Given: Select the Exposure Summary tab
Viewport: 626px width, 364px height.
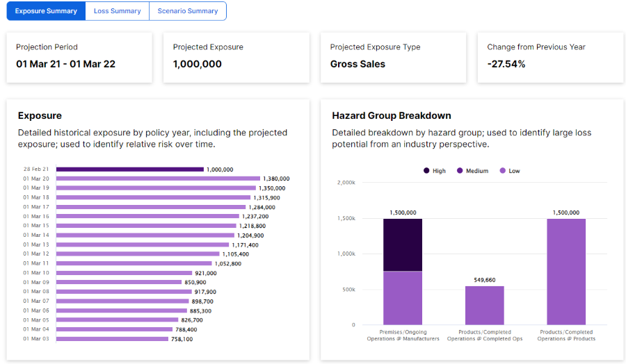Looking at the screenshot, I should 46,11.
